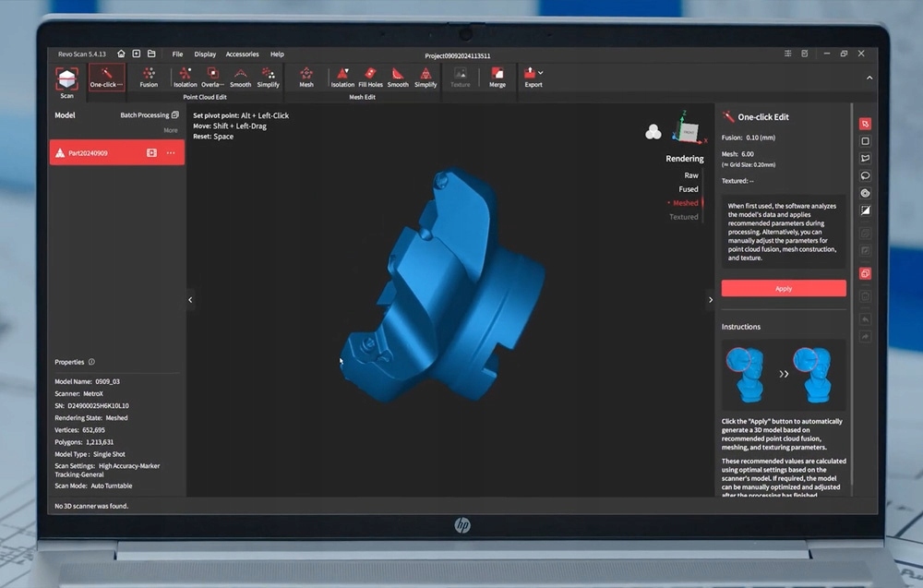Viewport: 923px width, 588px height.
Task: Open the Merge tool
Action: 497,76
